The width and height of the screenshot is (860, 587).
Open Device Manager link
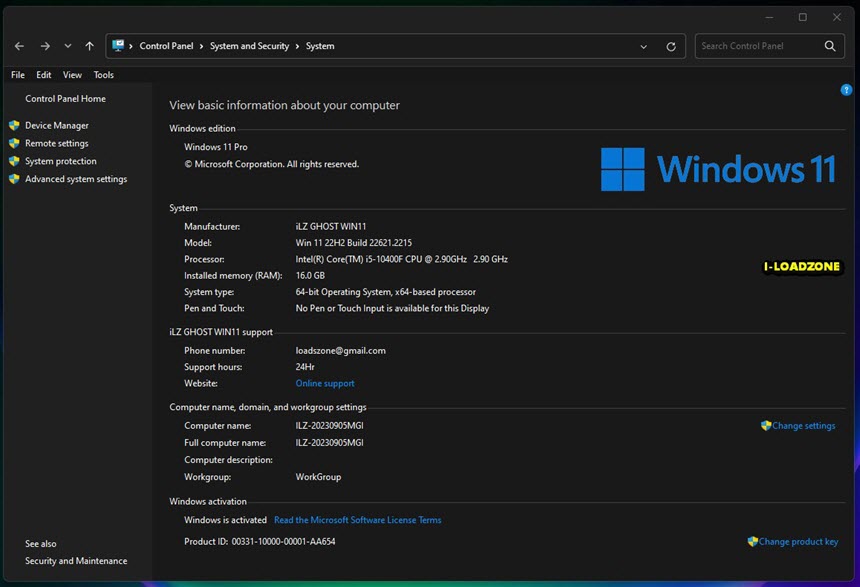point(56,126)
